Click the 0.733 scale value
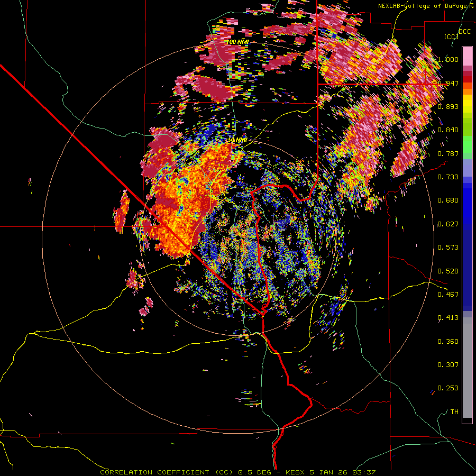 [x=448, y=177]
